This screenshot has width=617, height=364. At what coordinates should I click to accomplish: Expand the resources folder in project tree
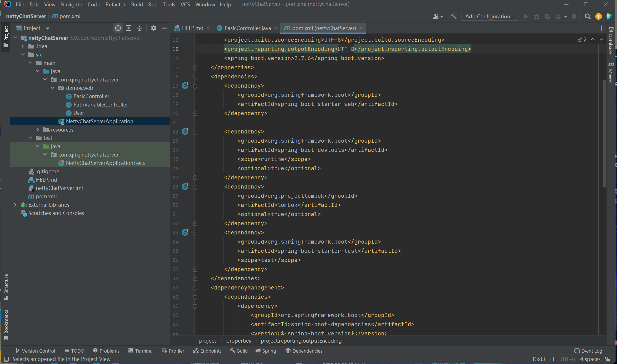click(x=38, y=129)
